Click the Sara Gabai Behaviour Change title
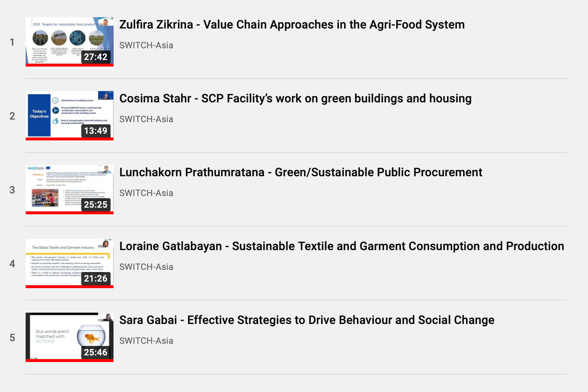 coord(306,320)
